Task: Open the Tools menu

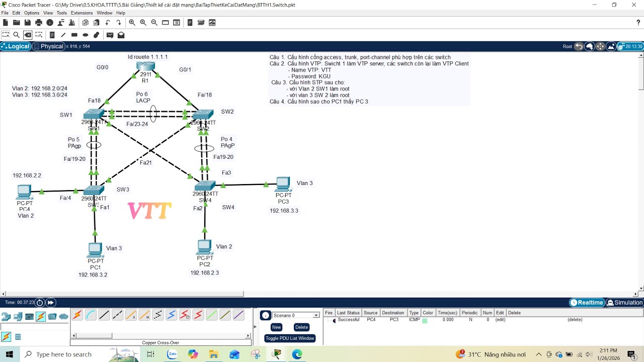Action: pyautogui.click(x=62, y=13)
